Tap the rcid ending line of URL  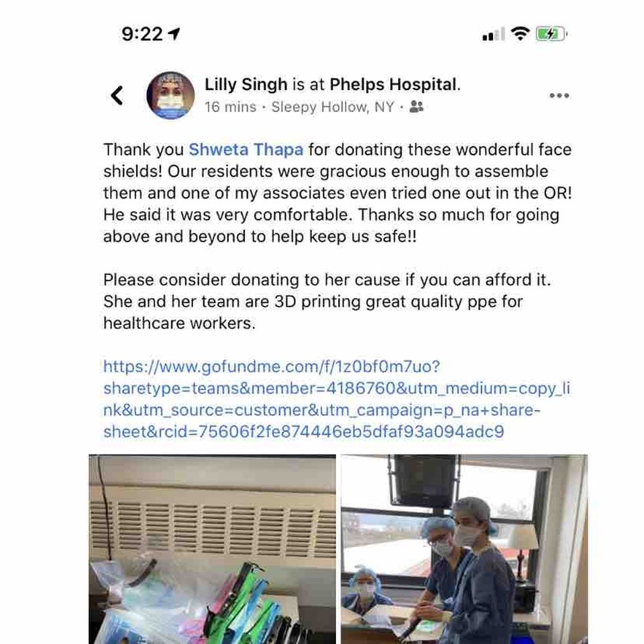[303, 432]
